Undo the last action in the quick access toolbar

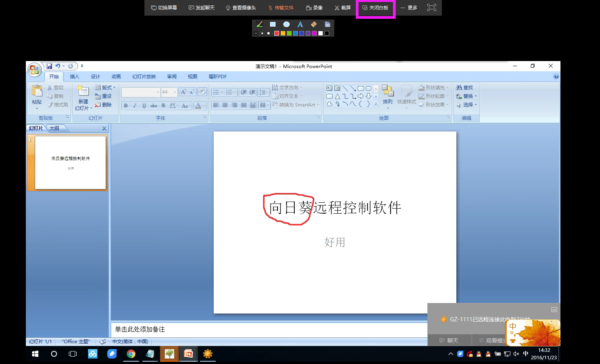point(58,66)
